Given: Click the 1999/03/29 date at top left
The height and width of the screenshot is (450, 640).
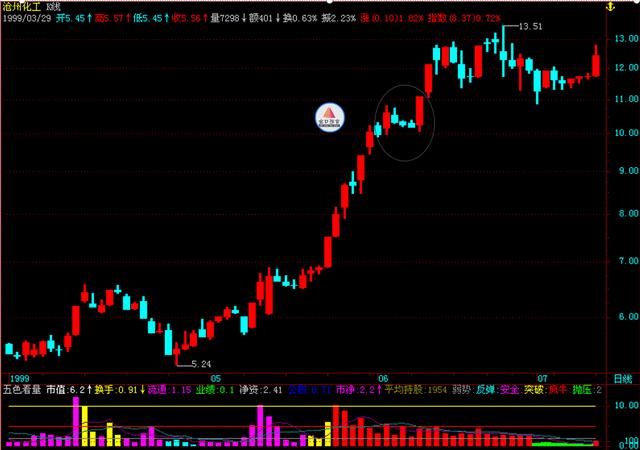Looking at the screenshot, I should point(27,18).
